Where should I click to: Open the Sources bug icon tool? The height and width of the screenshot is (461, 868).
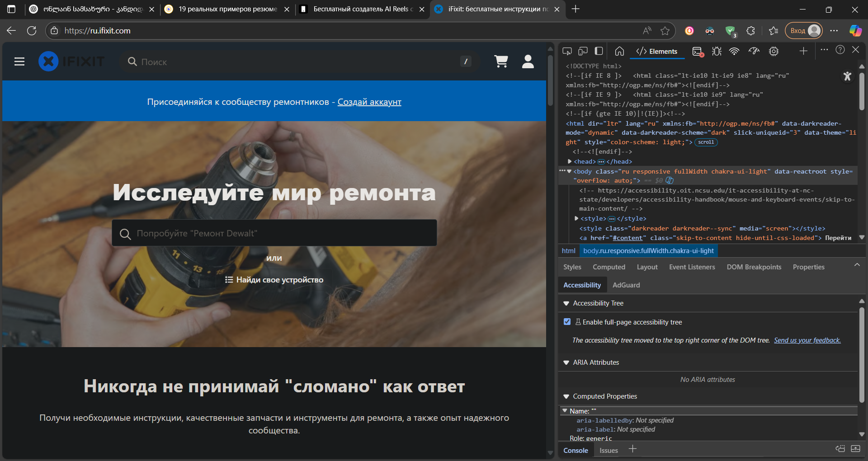[717, 51]
